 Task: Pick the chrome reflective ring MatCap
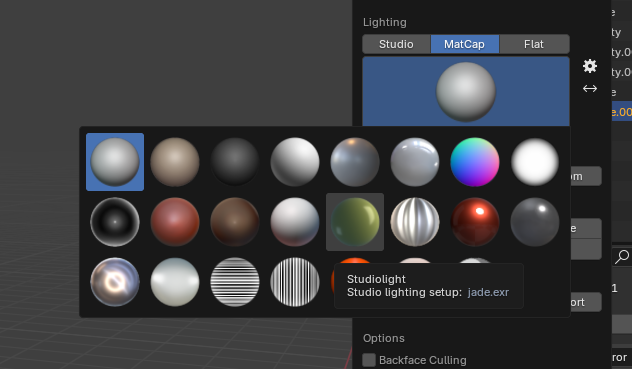tap(115, 282)
